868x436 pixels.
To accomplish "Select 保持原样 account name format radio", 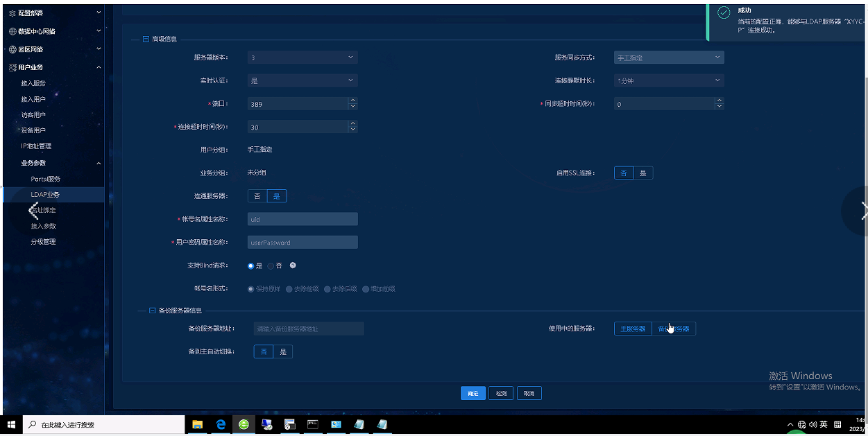I will [251, 289].
